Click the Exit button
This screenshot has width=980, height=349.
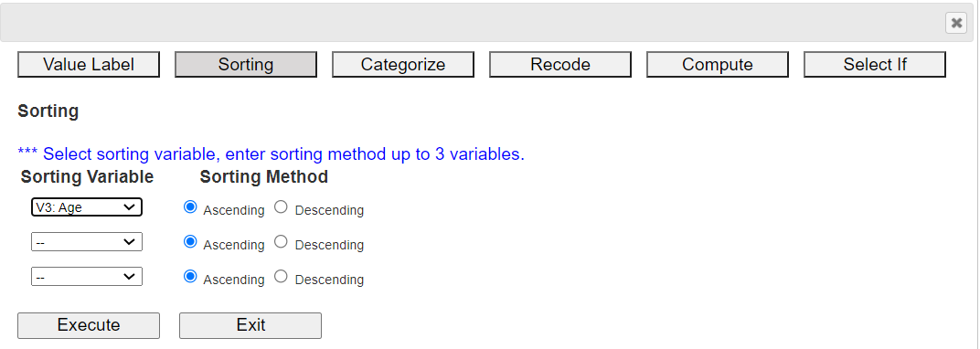(x=250, y=325)
